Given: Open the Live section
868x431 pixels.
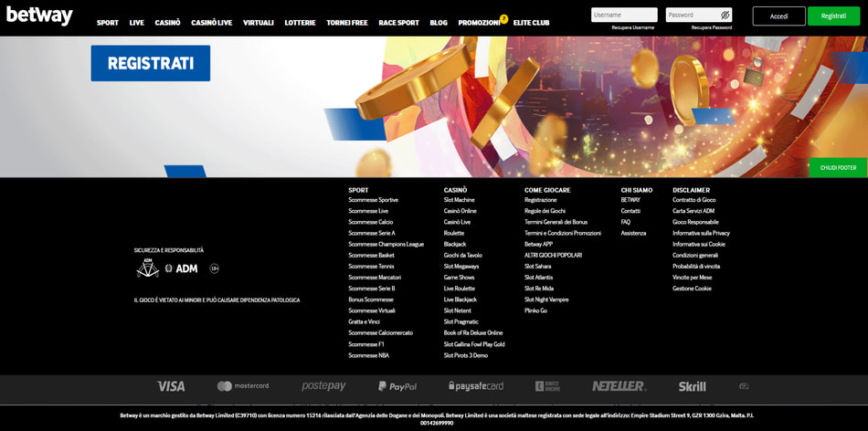Looking at the screenshot, I should pos(137,23).
